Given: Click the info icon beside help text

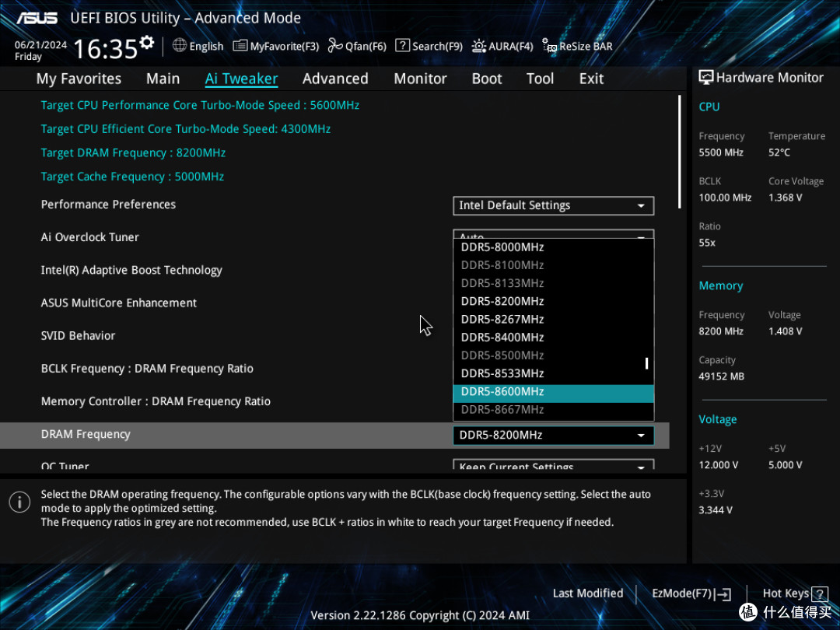Looking at the screenshot, I should tap(19, 502).
